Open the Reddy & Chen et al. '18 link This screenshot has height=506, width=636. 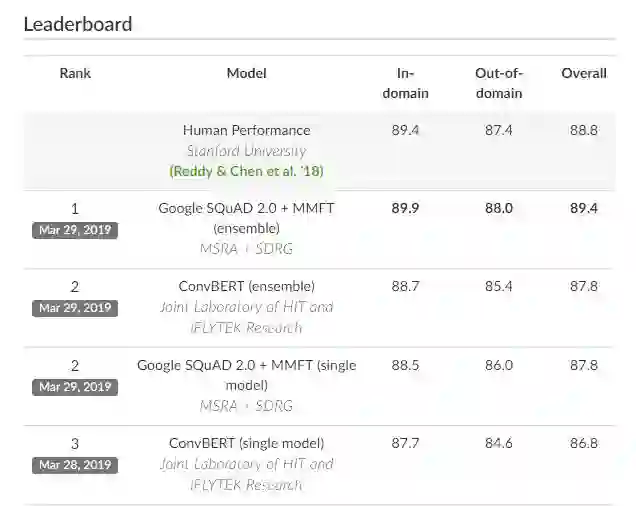pos(246,171)
